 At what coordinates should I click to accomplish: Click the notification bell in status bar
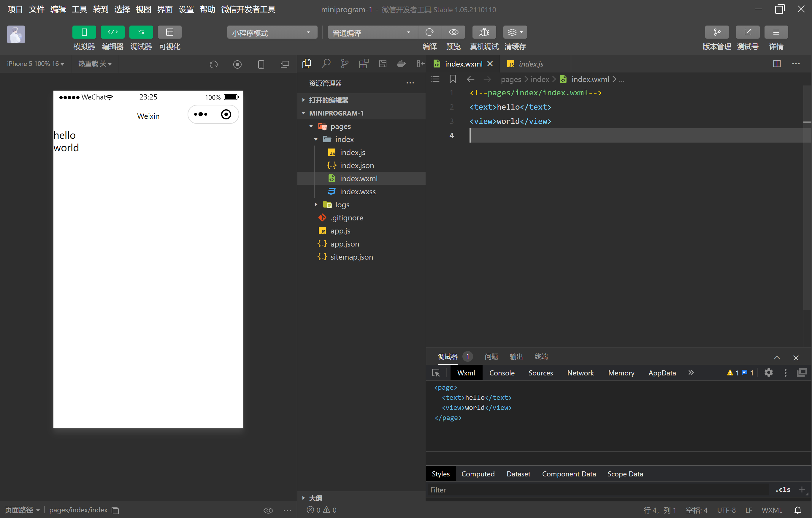pyautogui.click(x=797, y=510)
